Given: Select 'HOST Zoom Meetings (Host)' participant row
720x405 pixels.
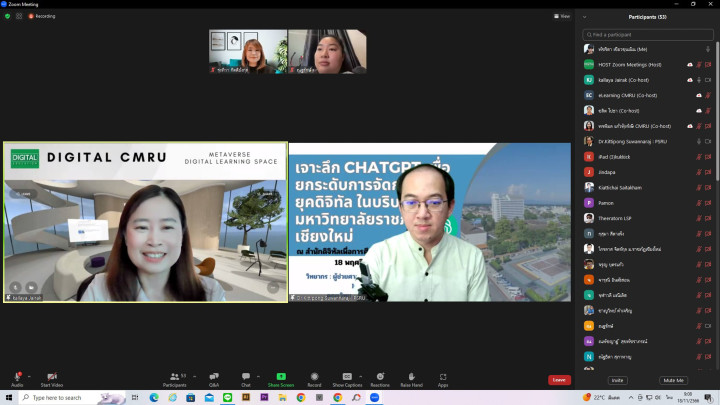Looking at the screenshot, I should tap(647, 65).
